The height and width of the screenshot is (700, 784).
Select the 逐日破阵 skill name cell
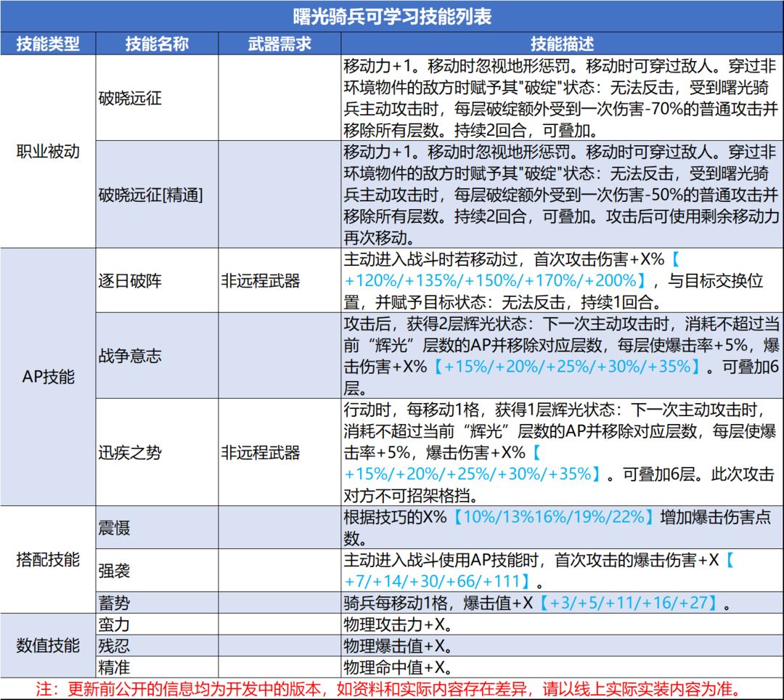coord(157,280)
